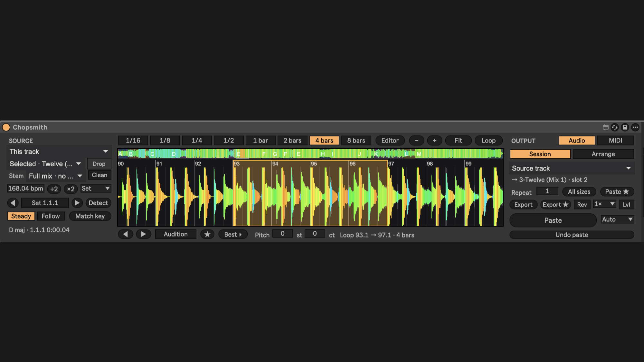Screen dimensions: 644x362
Task: Click the device strip icon in title bar
Action: 605,127
